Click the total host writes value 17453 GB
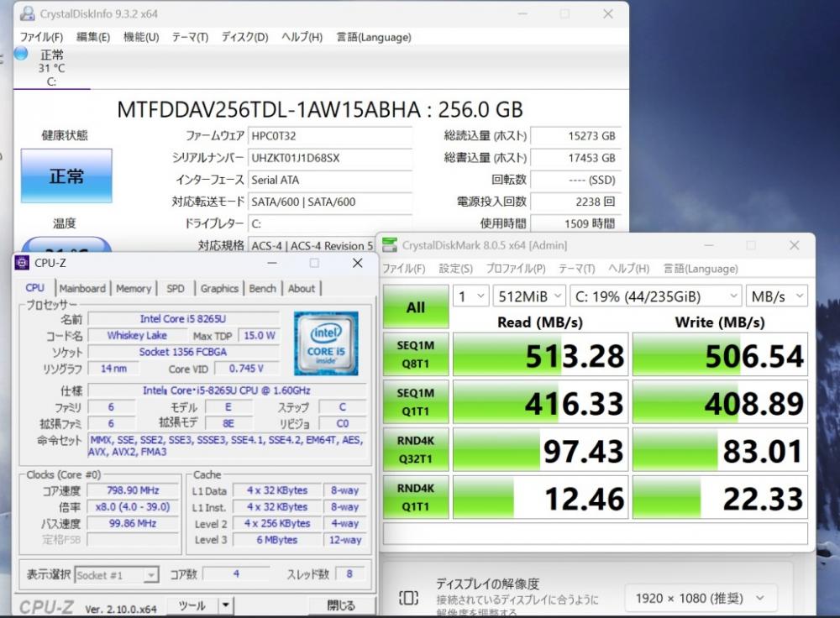 pyautogui.click(x=575, y=158)
